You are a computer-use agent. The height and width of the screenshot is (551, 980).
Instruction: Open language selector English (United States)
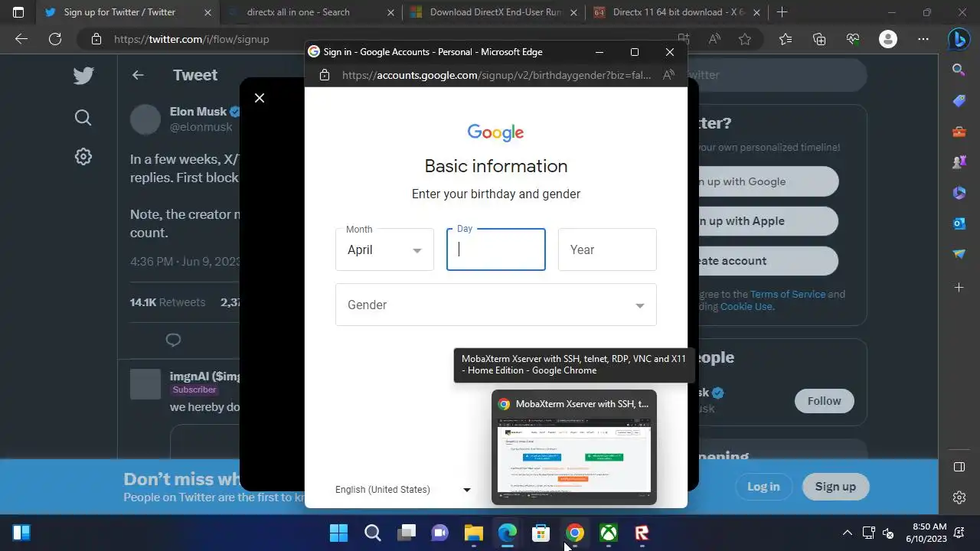pos(403,490)
